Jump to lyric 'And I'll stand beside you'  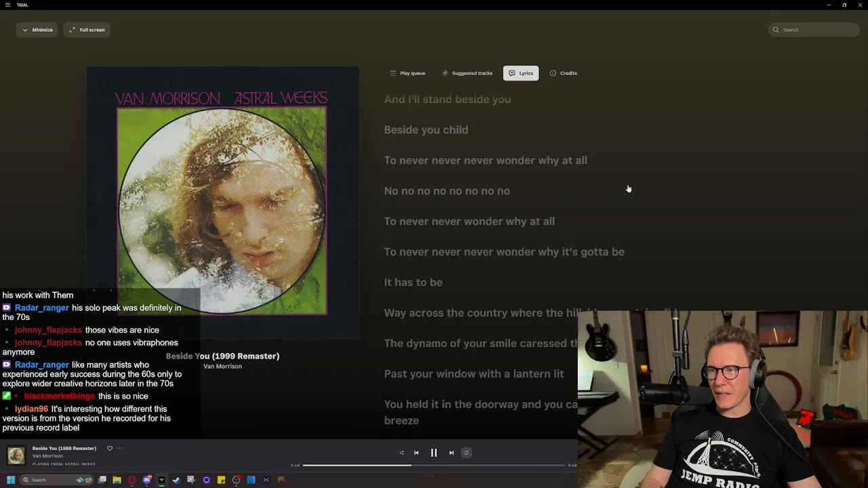click(448, 99)
